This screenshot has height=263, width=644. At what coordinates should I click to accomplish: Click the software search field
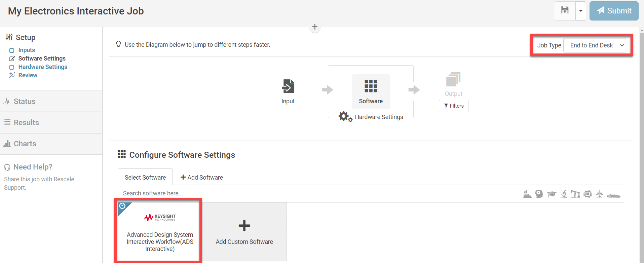(235, 193)
